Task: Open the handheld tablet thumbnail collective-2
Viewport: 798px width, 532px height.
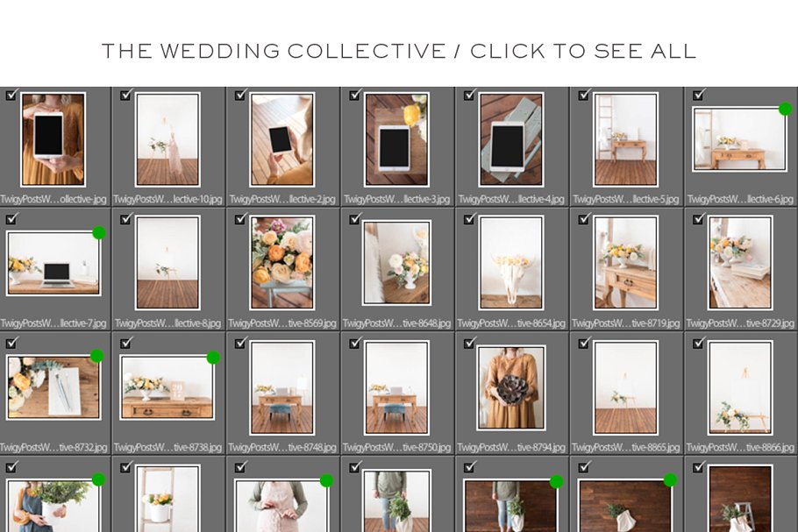Action: 283,140
